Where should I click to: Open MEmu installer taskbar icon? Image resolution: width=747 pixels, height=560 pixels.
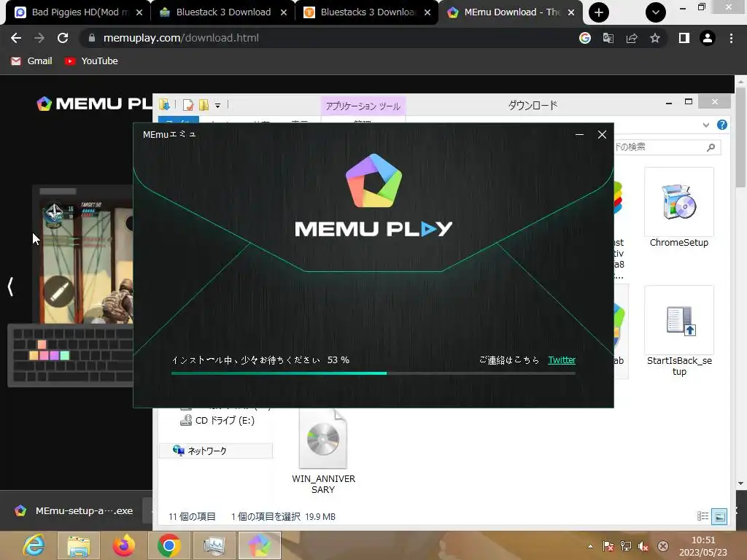point(259,545)
